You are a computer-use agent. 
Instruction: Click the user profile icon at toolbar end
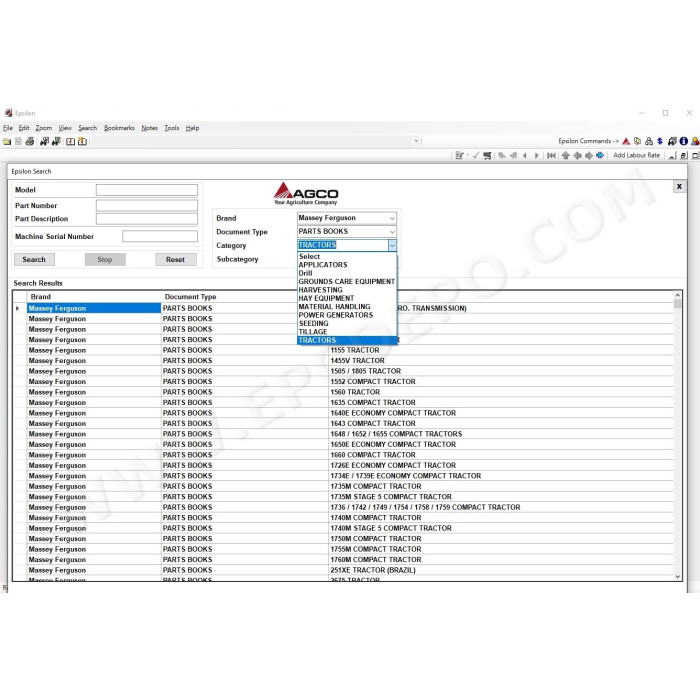tap(695, 141)
